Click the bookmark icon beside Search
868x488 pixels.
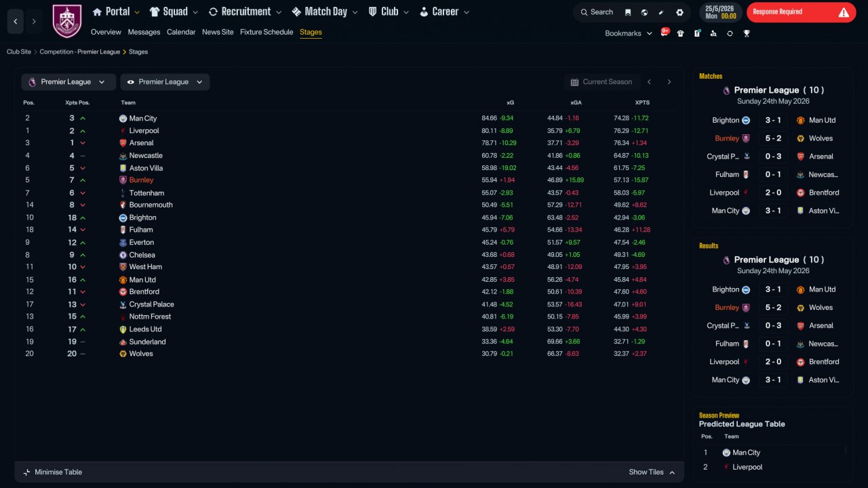coord(628,12)
